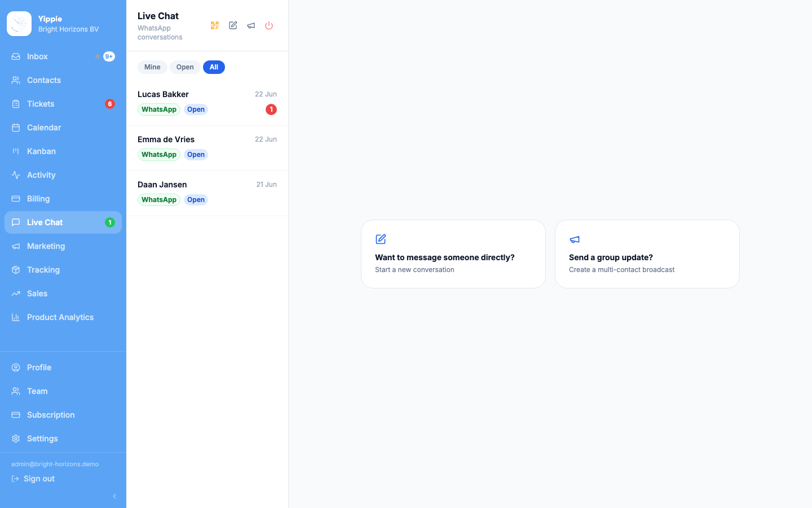Click the compose new conversation icon in header
Image resolution: width=812 pixels, height=508 pixels.
[x=233, y=25]
